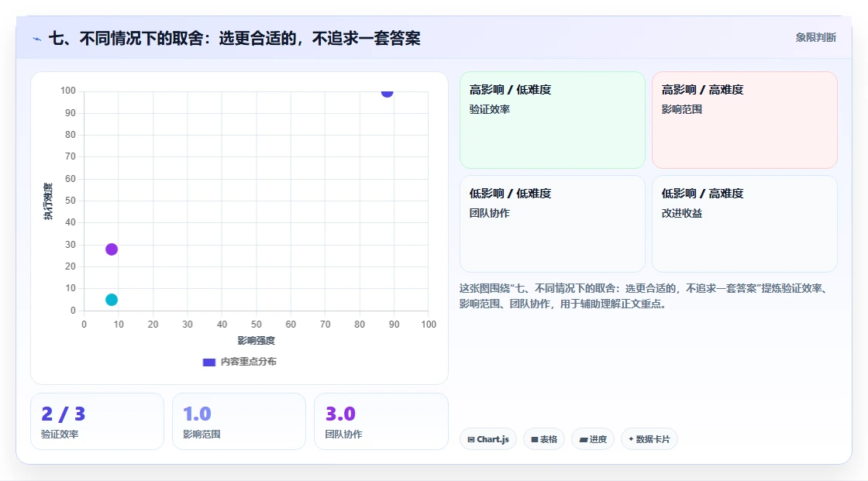
Task: Click the Chart.js tag
Action: [488, 439]
